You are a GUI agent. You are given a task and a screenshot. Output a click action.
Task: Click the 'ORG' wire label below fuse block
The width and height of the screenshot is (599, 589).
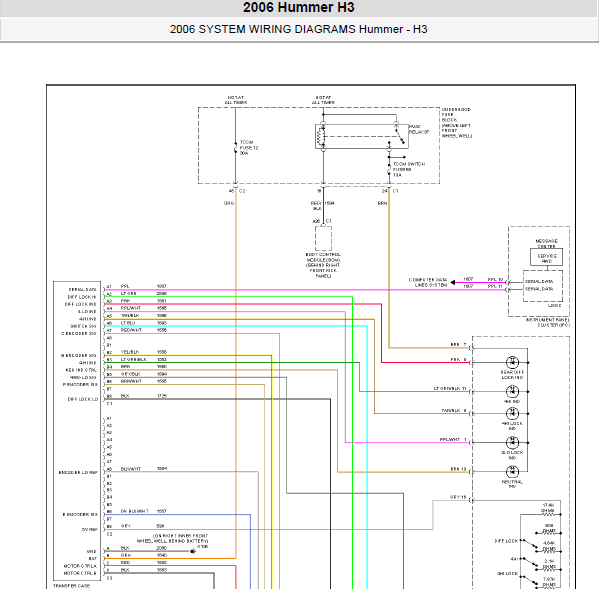[x=228, y=203]
